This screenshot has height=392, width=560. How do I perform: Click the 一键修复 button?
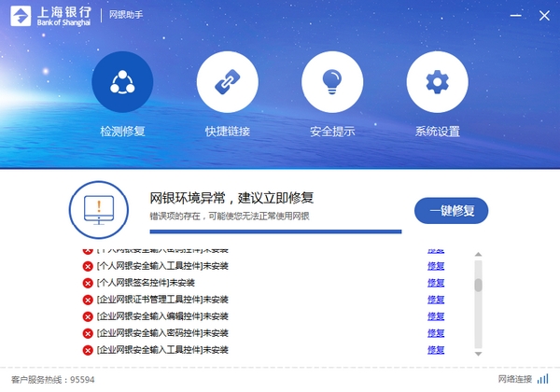[x=451, y=211]
